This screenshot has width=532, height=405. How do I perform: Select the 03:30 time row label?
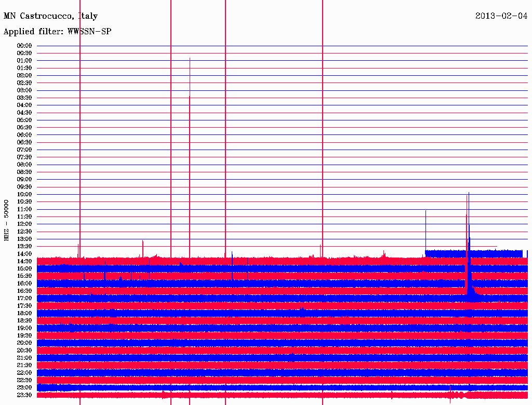(x=24, y=98)
